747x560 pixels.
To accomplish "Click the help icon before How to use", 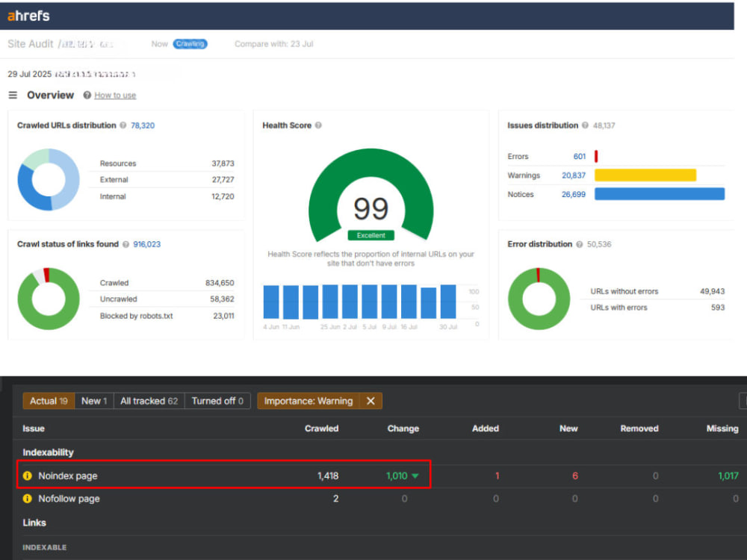I will pyautogui.click(x=87, y=96).
